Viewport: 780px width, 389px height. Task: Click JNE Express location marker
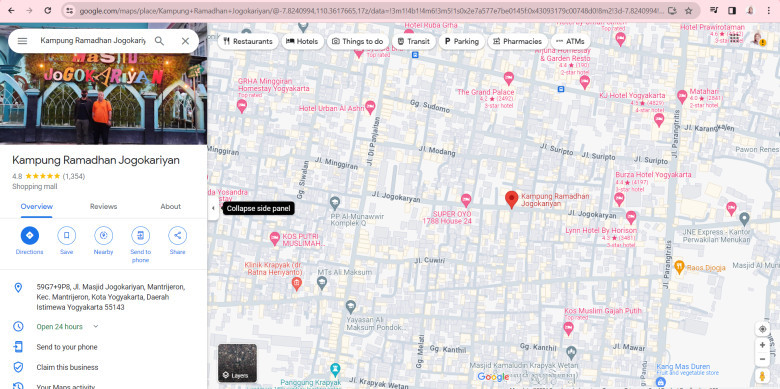click(744, 218)
